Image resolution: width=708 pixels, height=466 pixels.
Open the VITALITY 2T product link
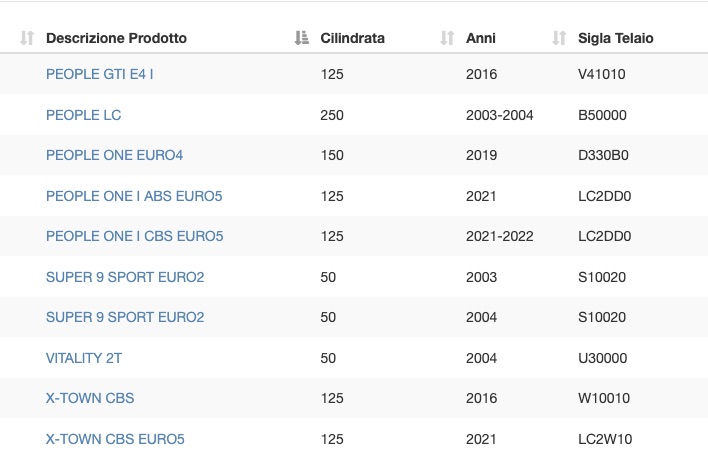pos(84,358)
